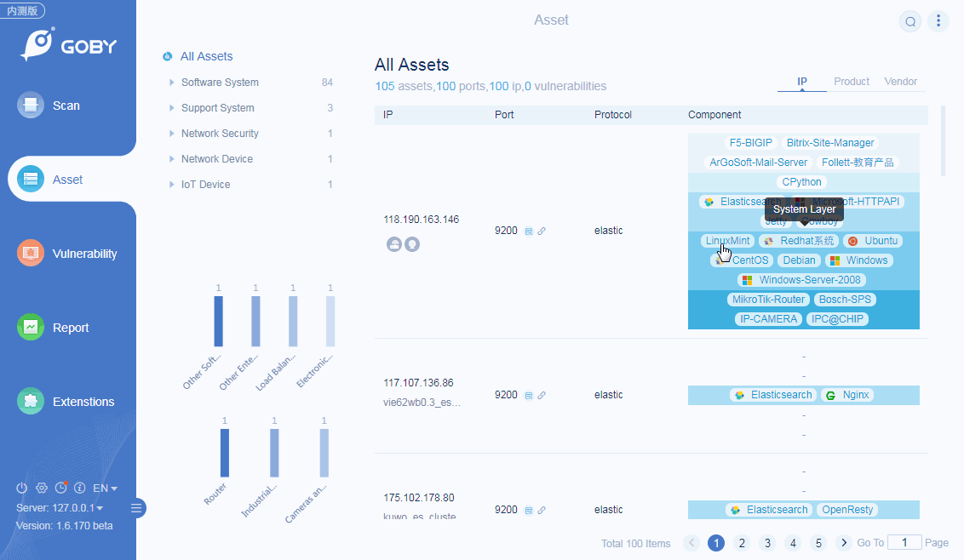Select the IPC@CHIP component tag
The image size is (964, 560).
(837, 319)
